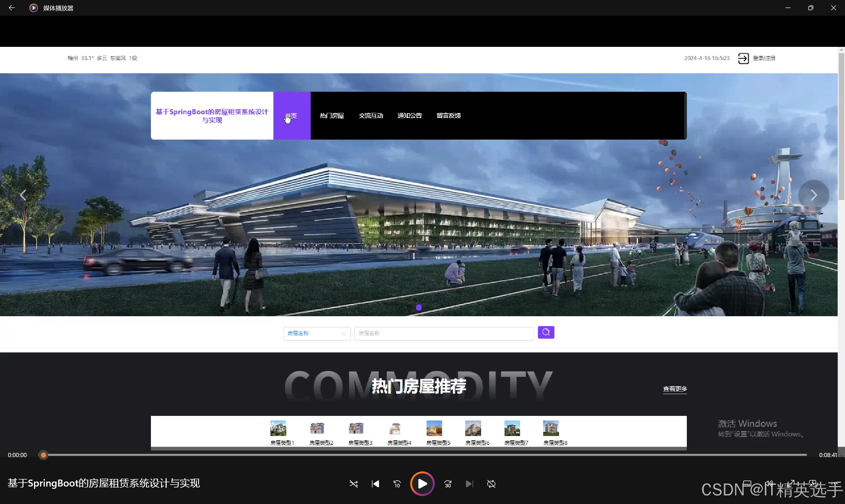
Task: Skip forward 30 seconds
Action: [x=448, y=484]
